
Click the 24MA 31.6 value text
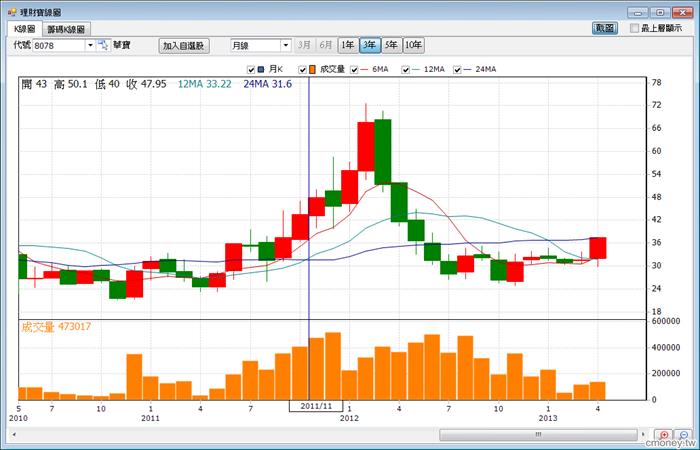[267, 84]
